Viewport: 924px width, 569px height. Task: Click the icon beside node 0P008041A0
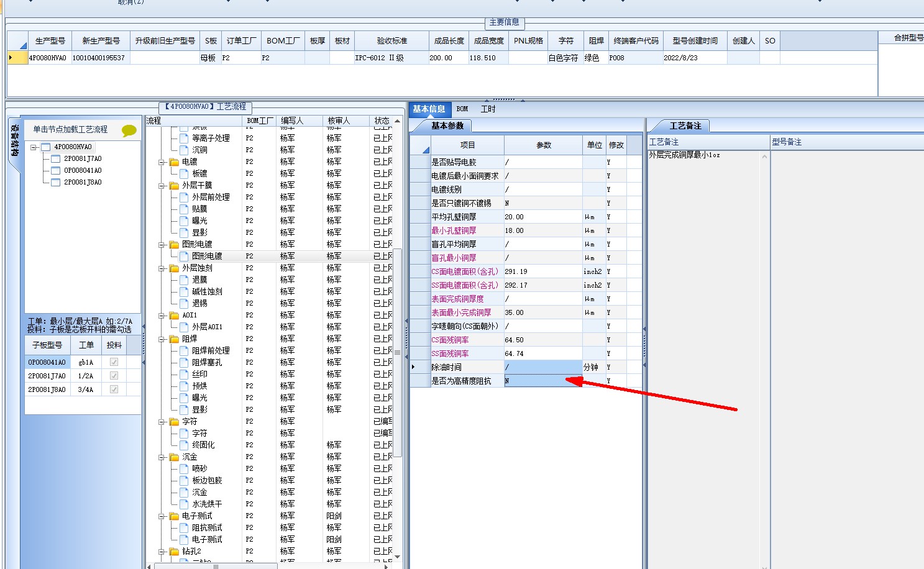click(55, 171)
